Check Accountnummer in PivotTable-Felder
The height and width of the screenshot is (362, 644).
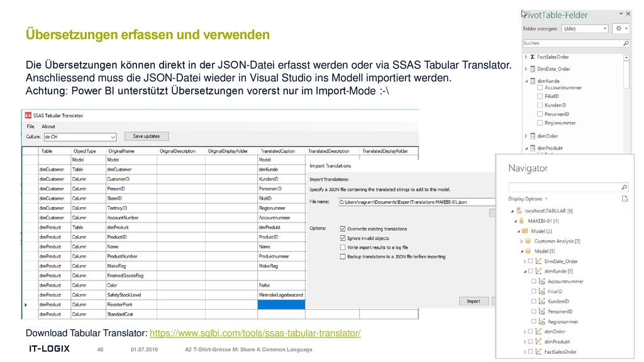click(540, 87)
